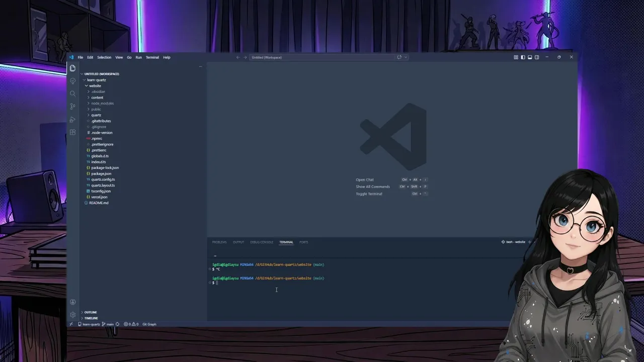This screenshot has width=644, height=362.
Task: Open the Go menu
Action: (129, 57)
